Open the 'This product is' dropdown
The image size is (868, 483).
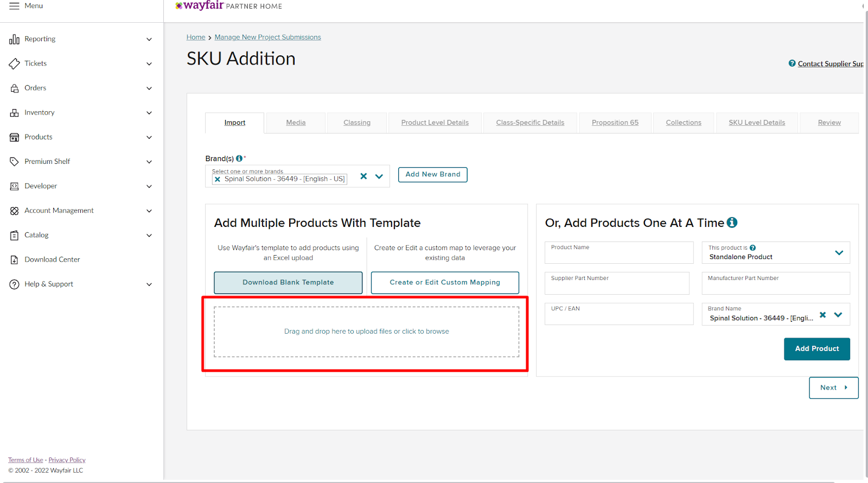tap(839, 253)
